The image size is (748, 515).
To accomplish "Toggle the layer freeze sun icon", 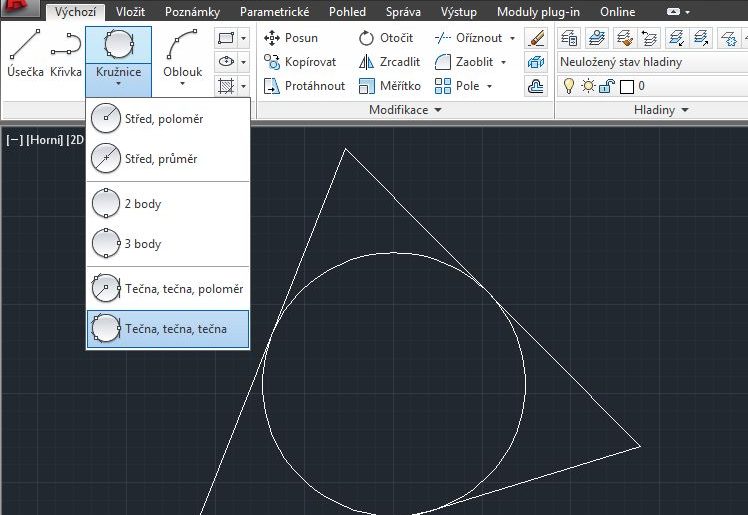I will pyautogui.click(x=588, y=86).
